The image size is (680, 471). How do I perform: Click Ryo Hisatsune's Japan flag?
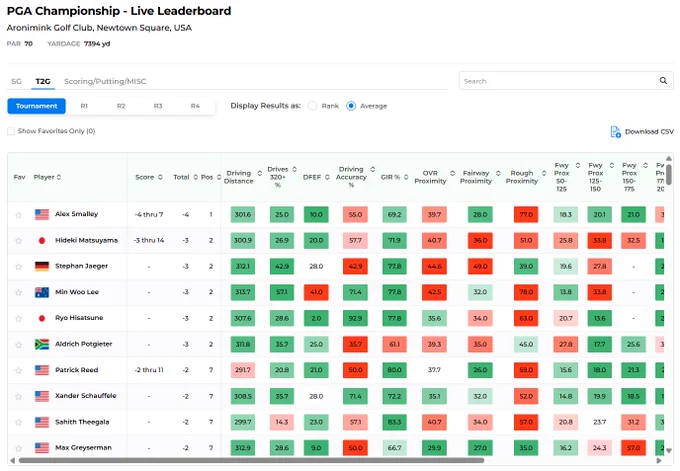pos(42,318)
